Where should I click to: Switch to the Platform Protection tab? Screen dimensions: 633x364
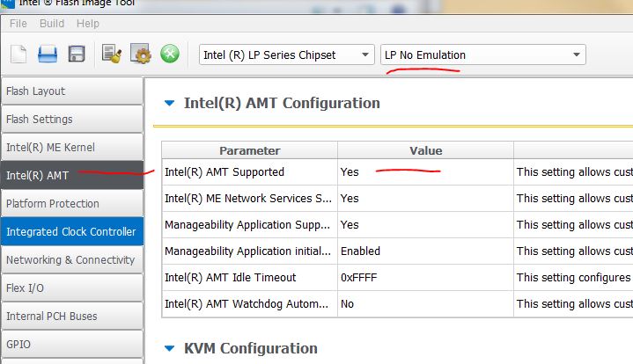[x=72, y=204]
